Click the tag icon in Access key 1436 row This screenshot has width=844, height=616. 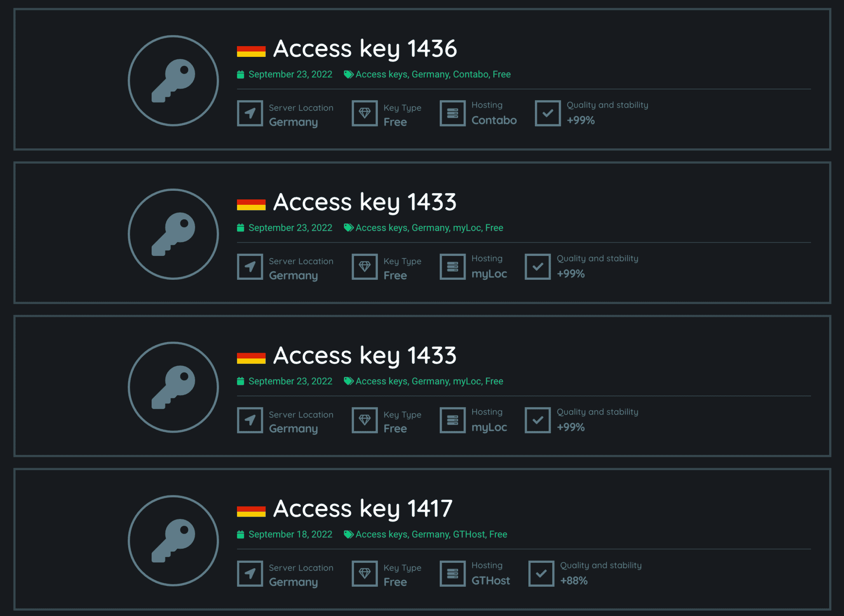pyautogui.click(x=349, y=75)
